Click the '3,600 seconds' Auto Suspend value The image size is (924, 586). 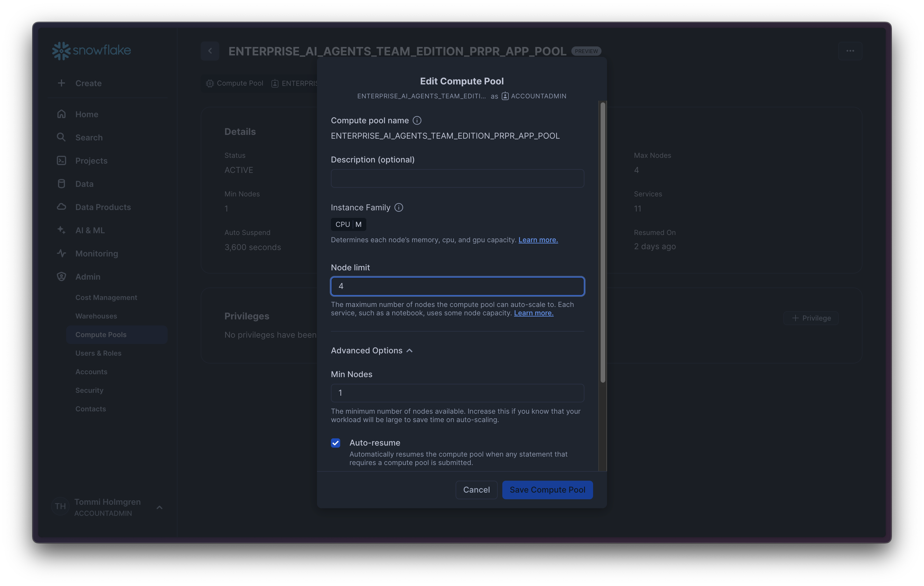[x=253, y=247]
